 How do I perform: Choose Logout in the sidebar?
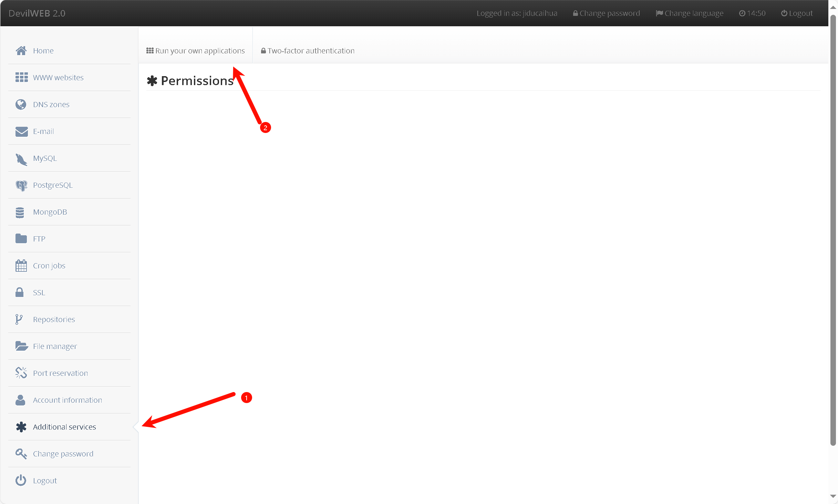(x=69, y=481)
